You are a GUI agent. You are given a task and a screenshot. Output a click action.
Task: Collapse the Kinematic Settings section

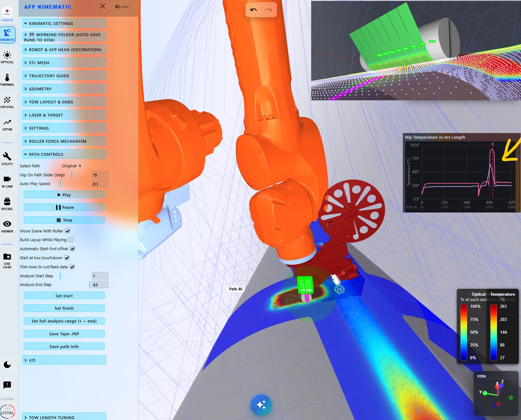point(64,23)
